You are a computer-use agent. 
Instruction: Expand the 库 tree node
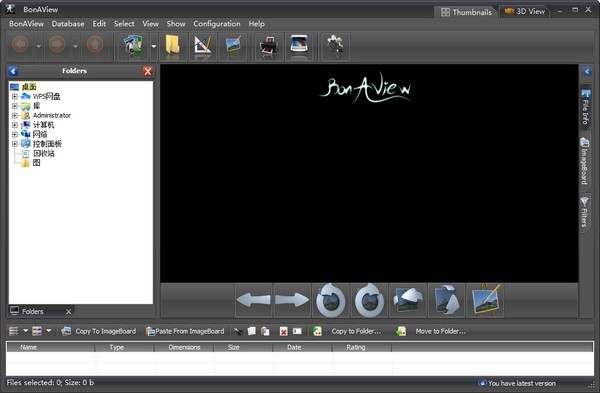(15, 106)
